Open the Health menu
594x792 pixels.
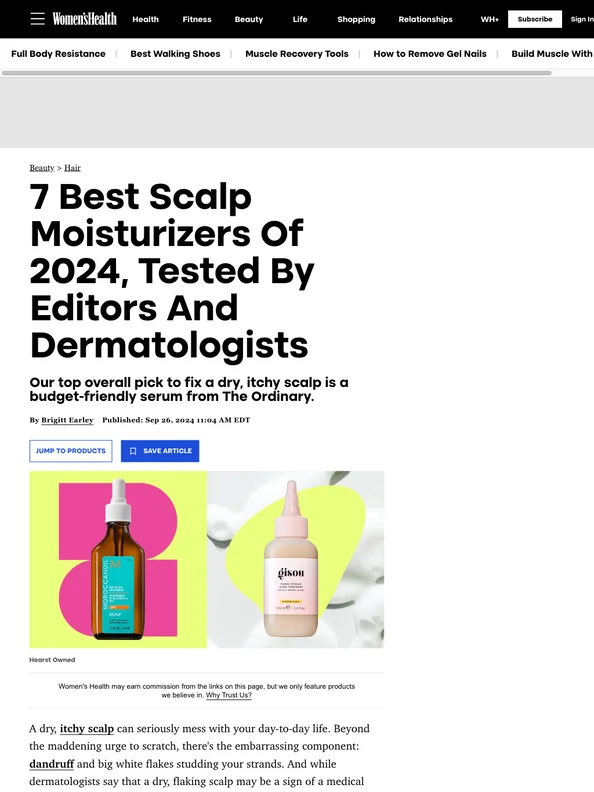(145, 19)
